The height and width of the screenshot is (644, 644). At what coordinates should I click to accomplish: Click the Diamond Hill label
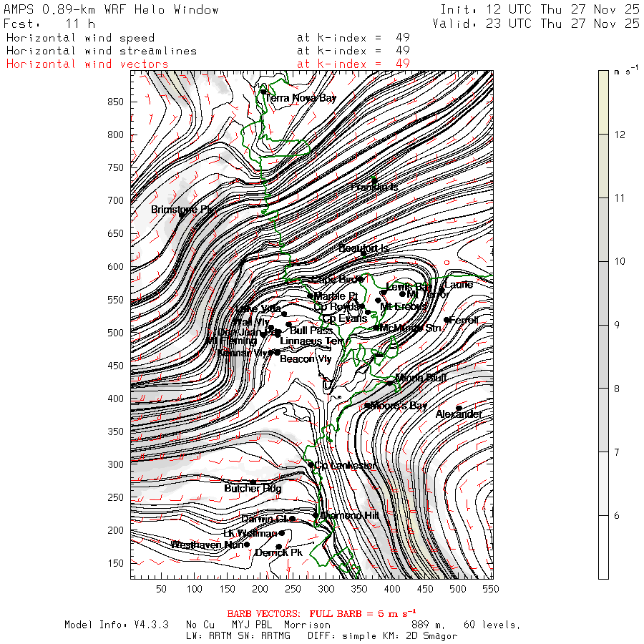click(x=349, y=515)
